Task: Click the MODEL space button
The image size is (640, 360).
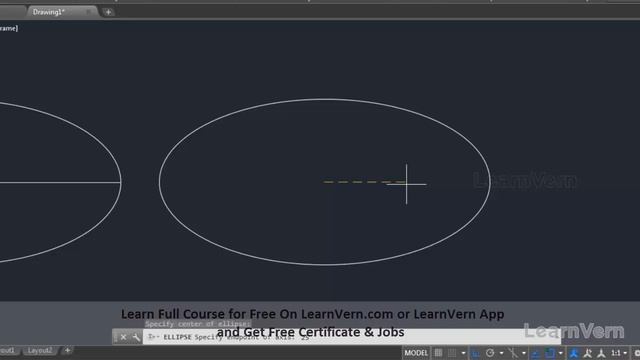Action: (x=416, y=353)
